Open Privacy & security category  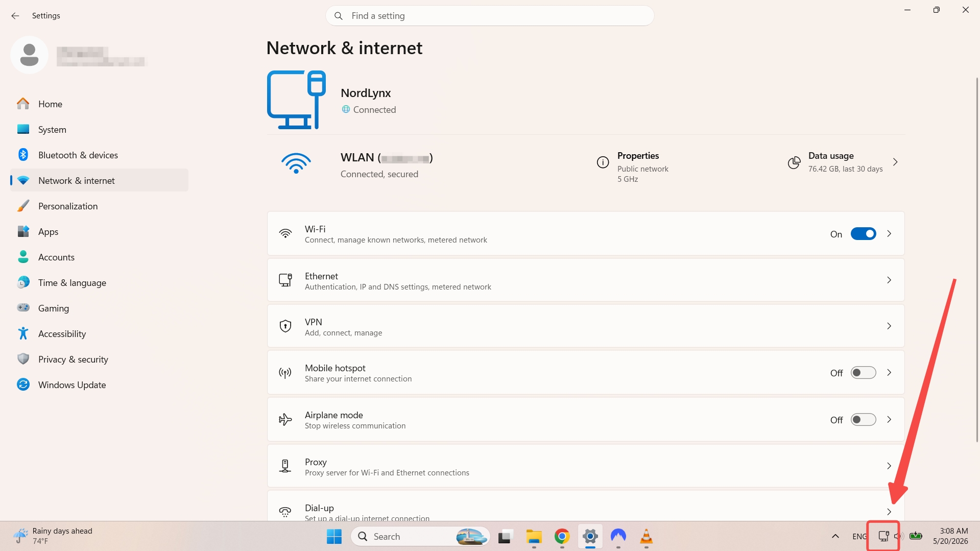pyautogui.click(x=99, y=359)
